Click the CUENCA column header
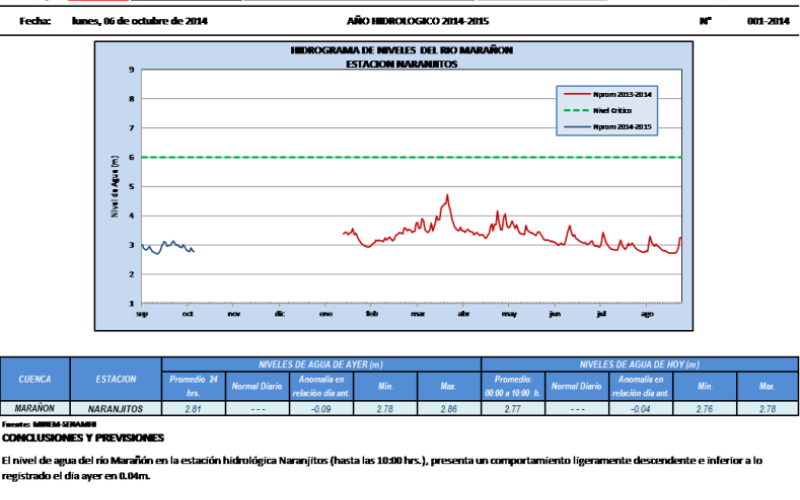Image resolution: width=800 pixels, height=500 pixels. coord(35,379)
